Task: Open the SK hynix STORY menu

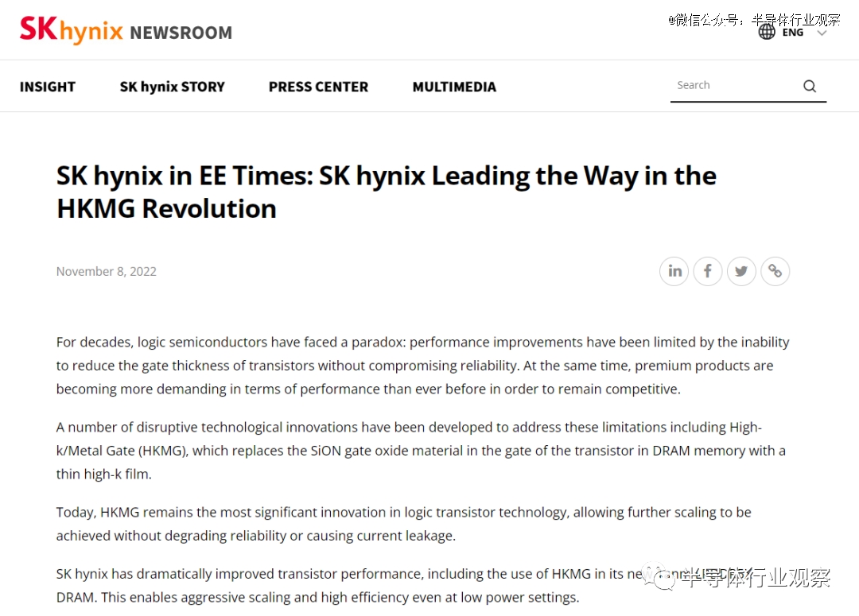Action: pos(172,87)
